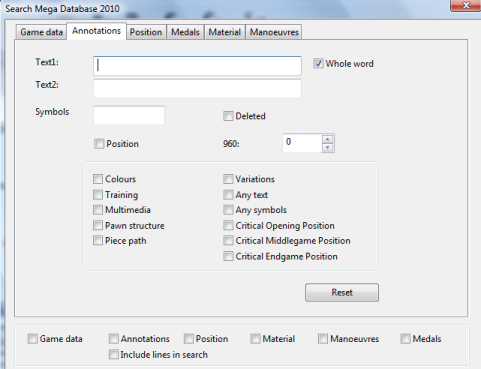Check Critical Middlegame Position
Image resolution: width=481 pixels, height=369 pixels.
pos(228,241)
